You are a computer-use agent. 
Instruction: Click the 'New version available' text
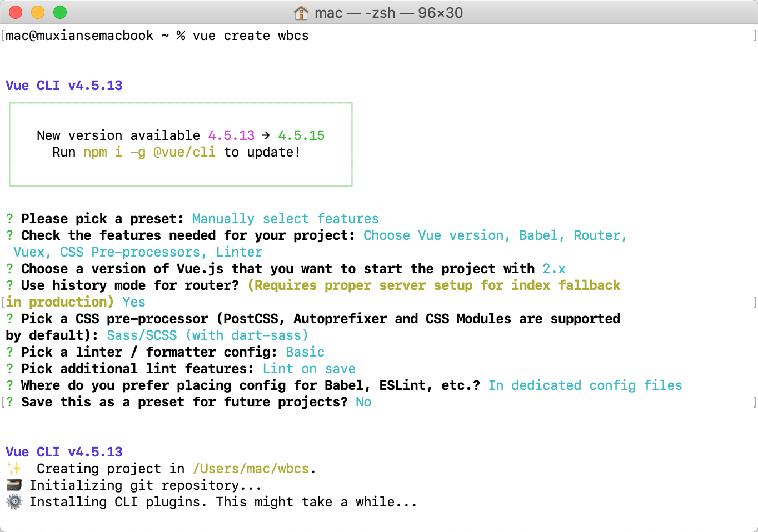(x=118, y=135)
